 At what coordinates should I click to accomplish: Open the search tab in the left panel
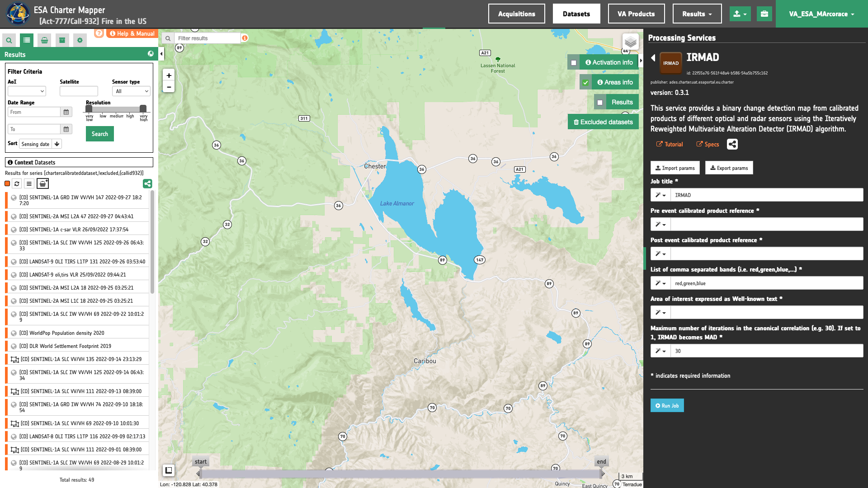click(9, 40)
